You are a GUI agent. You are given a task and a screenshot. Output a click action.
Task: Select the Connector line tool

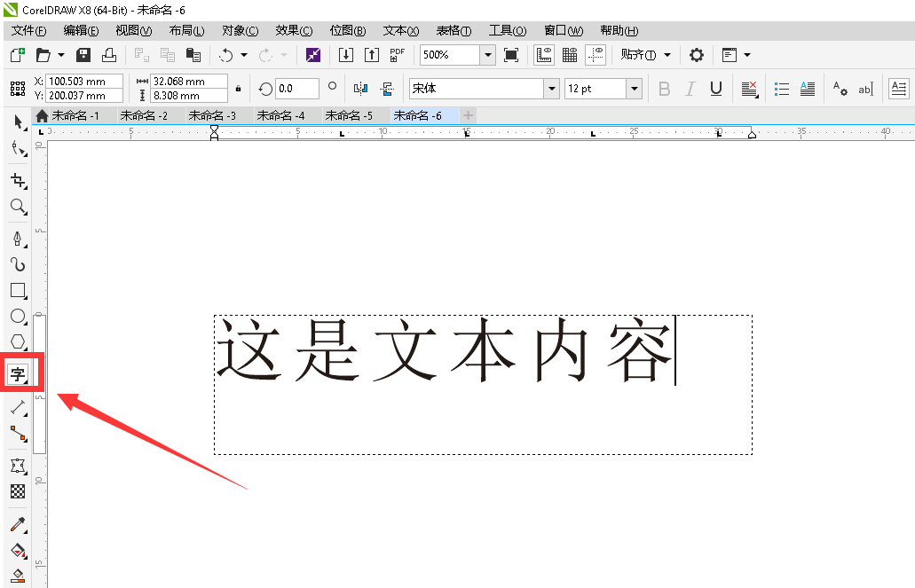click(18, 434)
